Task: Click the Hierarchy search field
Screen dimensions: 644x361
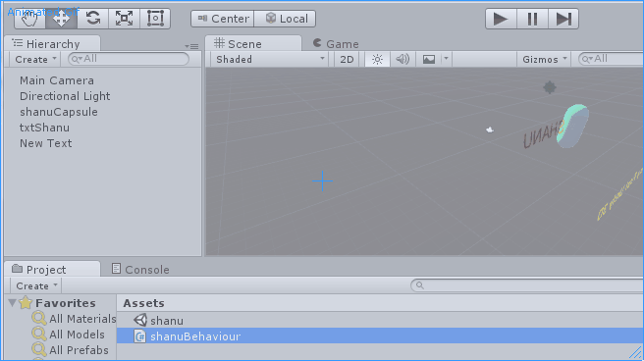Action: (x=129, y=59)
